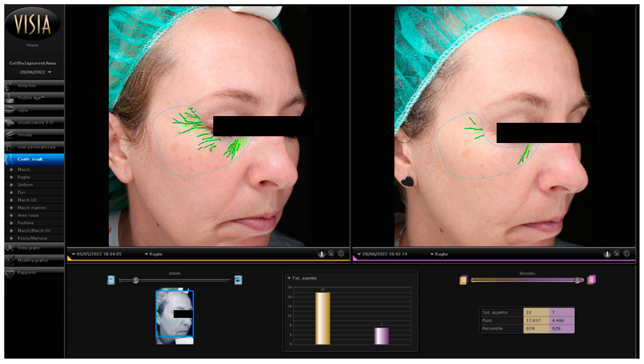644x364 pixels.
Task: Click the purple bar labeled 7
Action: (381, 336)
